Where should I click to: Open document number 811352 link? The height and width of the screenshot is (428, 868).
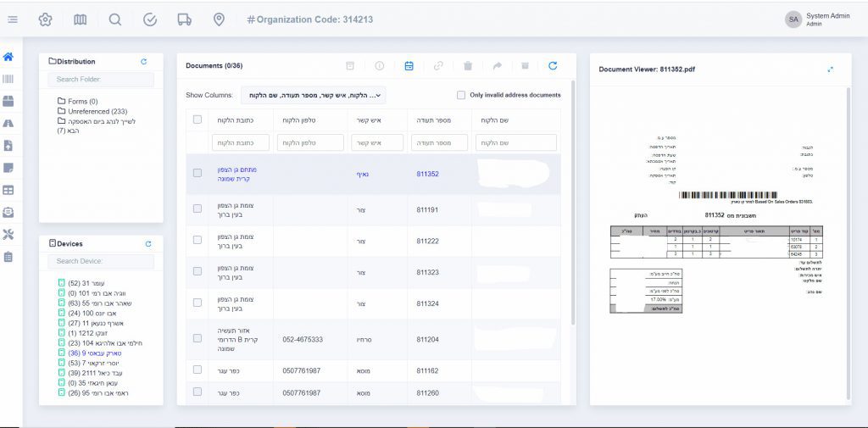428,174
